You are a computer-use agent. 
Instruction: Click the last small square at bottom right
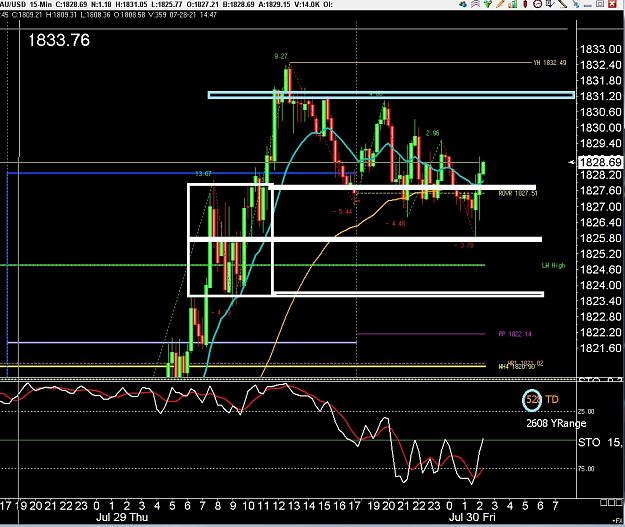617,503
